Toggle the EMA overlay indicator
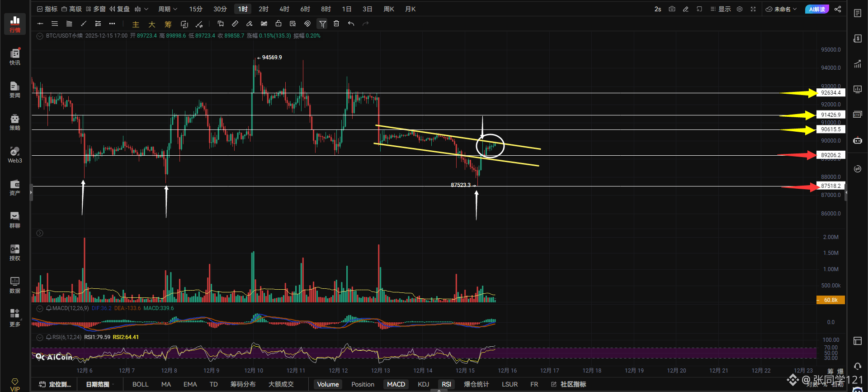 190,384
